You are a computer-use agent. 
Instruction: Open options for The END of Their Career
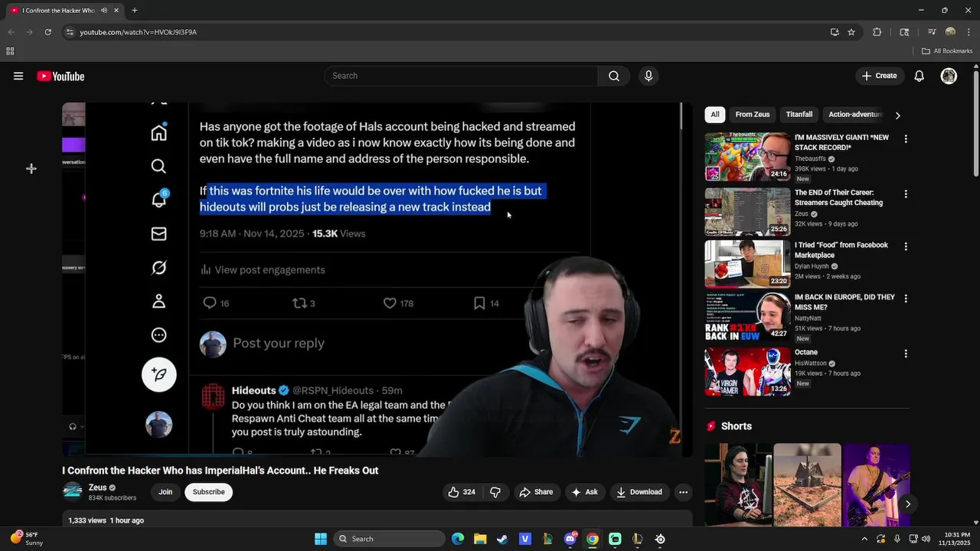906,194
